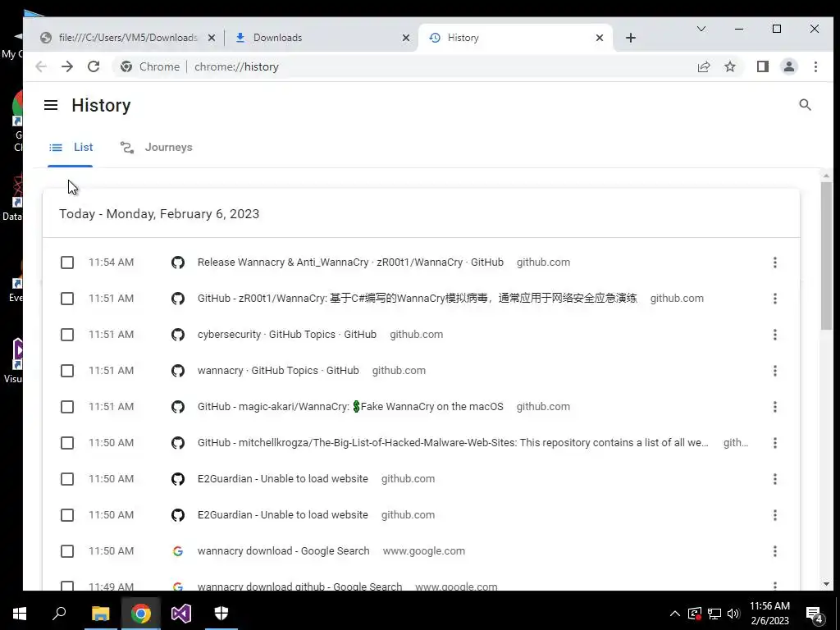Select checkbox for zR00t1/WannaCry GitHub repo entry

67,299
